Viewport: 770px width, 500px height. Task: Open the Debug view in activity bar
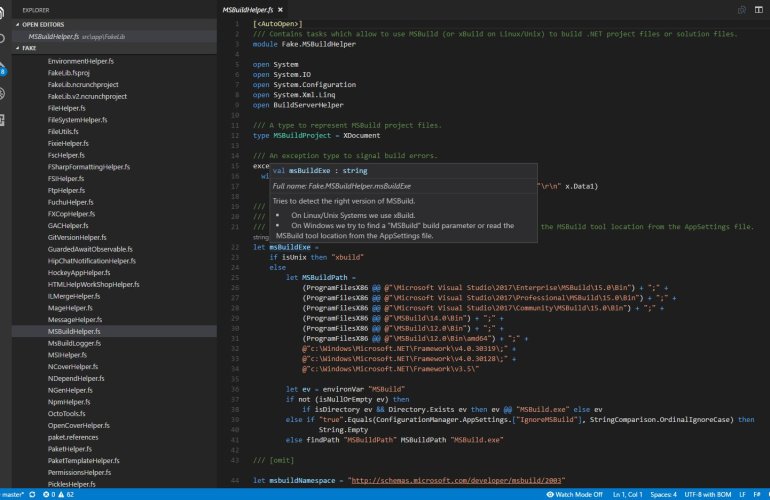[4, 93]
